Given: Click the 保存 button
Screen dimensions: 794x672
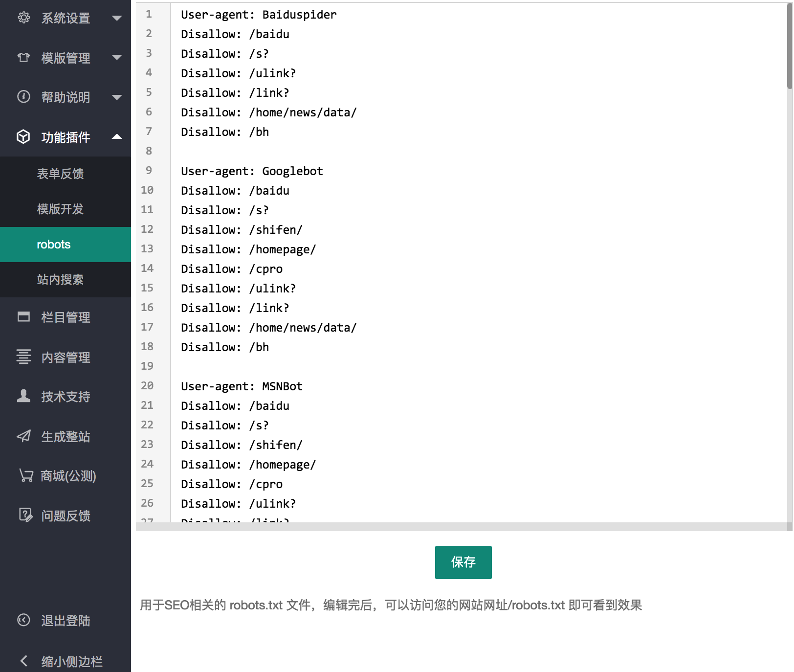Looking at the screenshot, I should (463, 562).
